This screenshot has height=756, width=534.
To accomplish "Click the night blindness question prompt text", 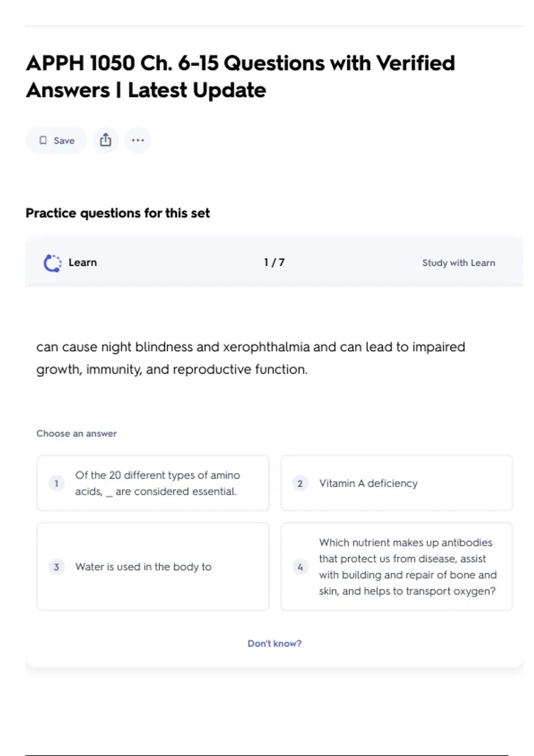I will pyautogui.click(x=250, y=358).
